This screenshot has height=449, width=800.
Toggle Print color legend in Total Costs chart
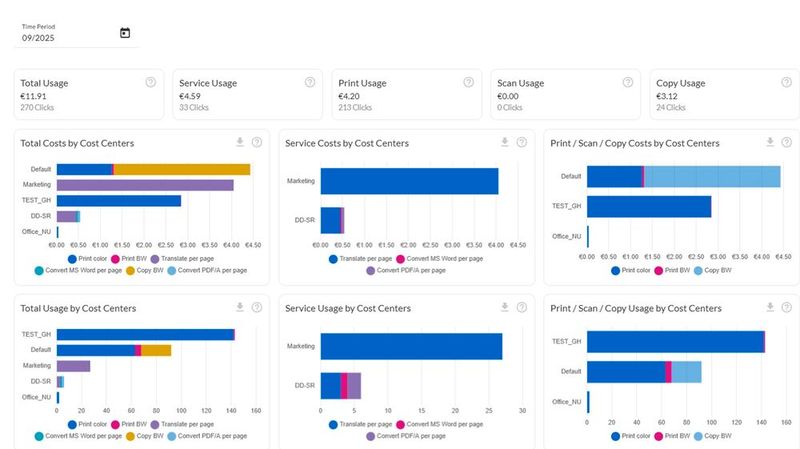pyautogui.click(x=87, y=259)
